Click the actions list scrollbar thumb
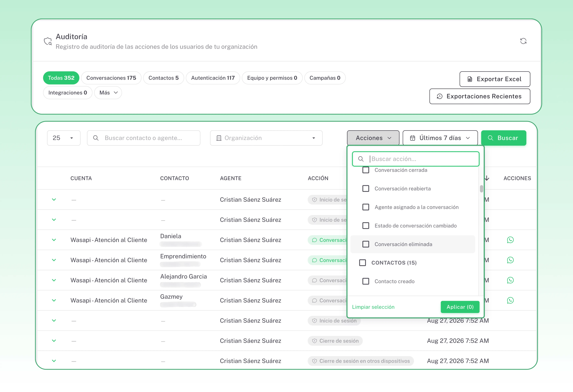This screenshot has width=573, height=392. pos(481,189)
